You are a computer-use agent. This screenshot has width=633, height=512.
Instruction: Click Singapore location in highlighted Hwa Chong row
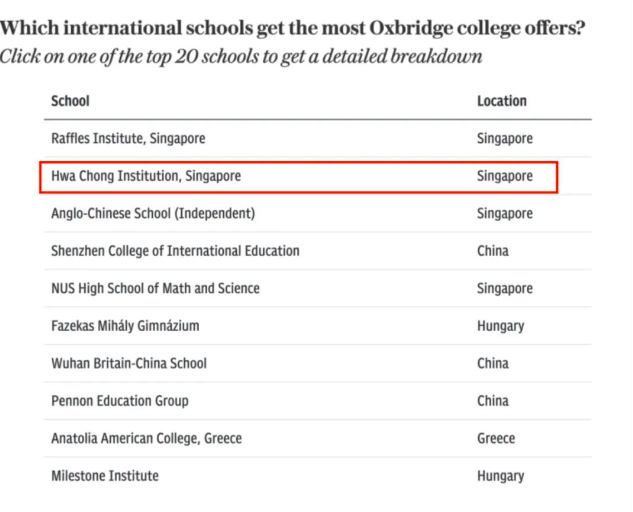click(x=505, y=176)
